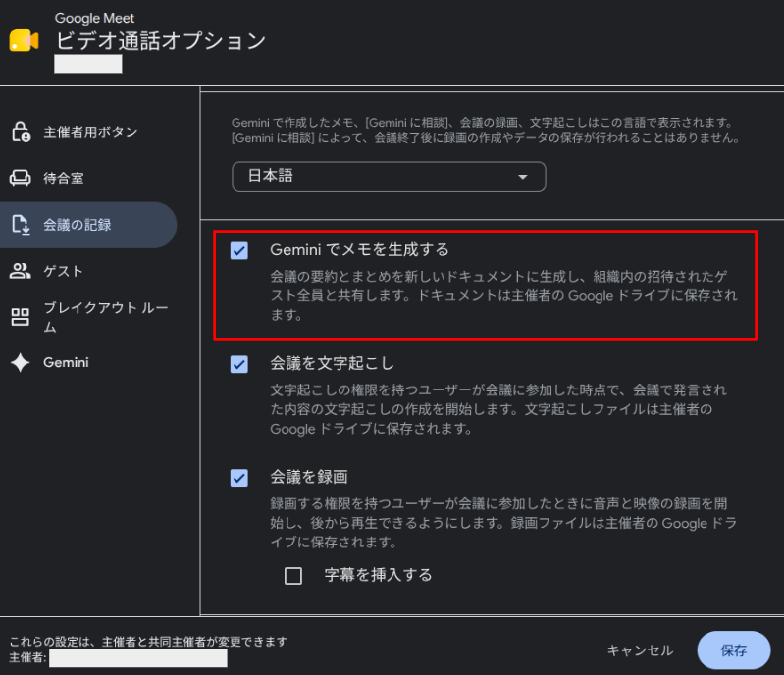Click the waiting room sofa icon
This screenshot has height=675, width=784.
click(x=20, y=178)
